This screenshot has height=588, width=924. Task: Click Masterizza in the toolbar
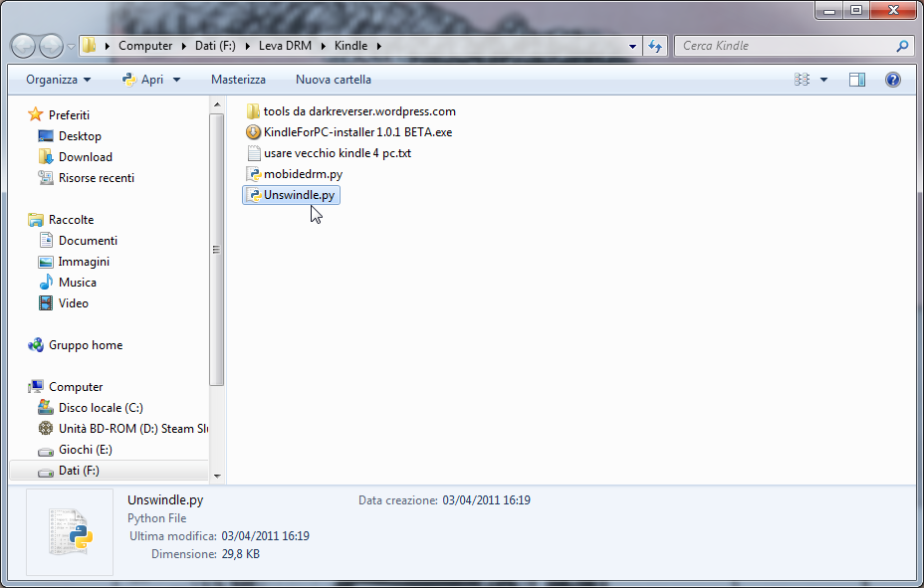(x=238, y=80)
